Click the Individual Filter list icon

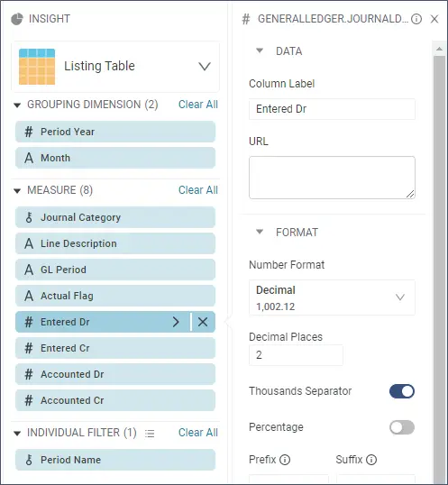(150, 434)
